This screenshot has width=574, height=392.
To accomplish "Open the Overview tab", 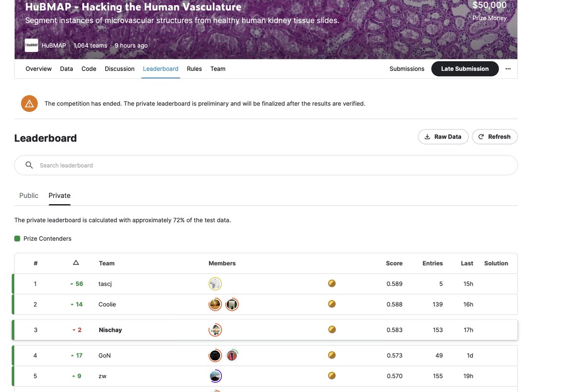I will pos(38,69).
